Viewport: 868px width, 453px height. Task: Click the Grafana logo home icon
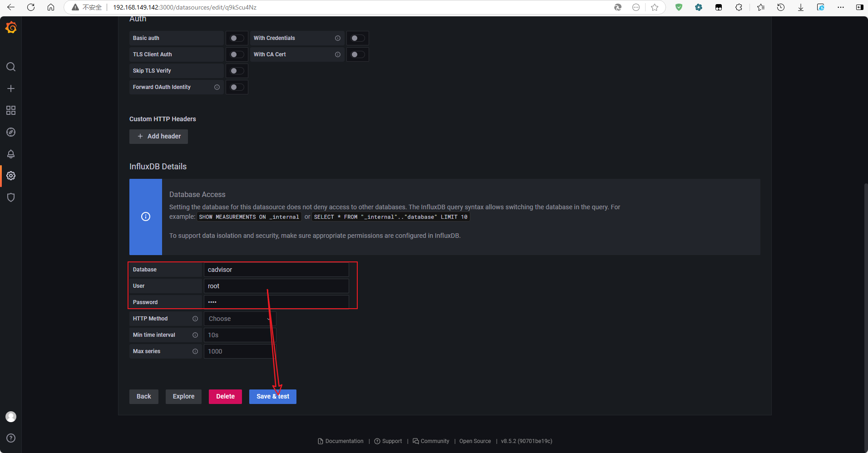(11, 28)
